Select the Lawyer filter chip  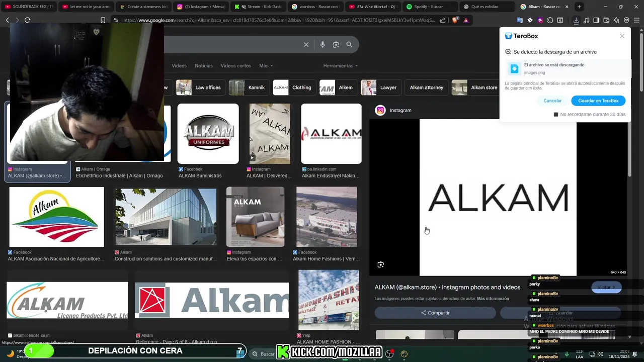[x=380, y=87]
